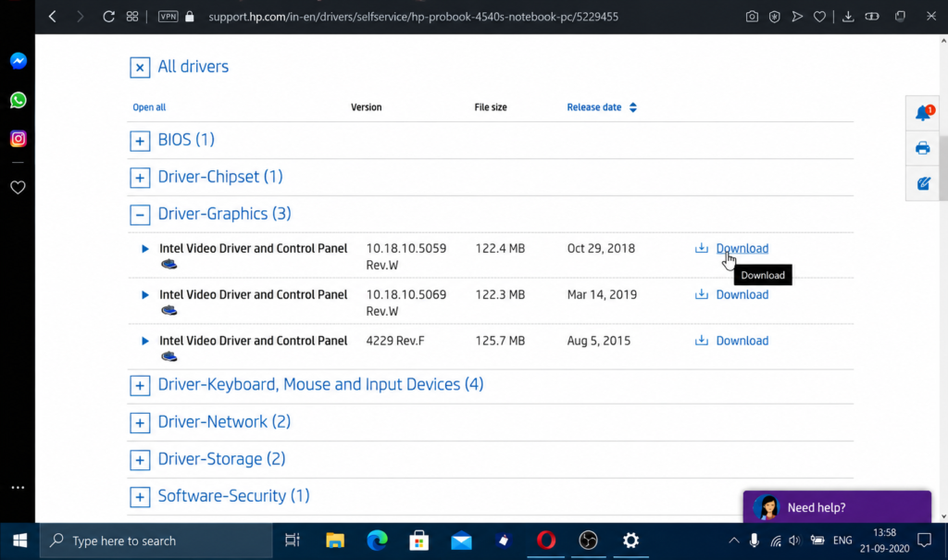Screen dimensions: 948x560
Task: Open Task View on the taskbar
Action: [x=293, y=541]
